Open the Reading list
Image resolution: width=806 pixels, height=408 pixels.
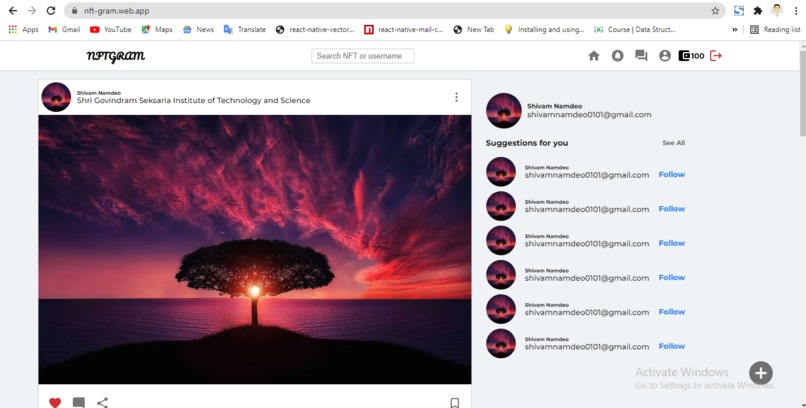(x=775, y=29)
